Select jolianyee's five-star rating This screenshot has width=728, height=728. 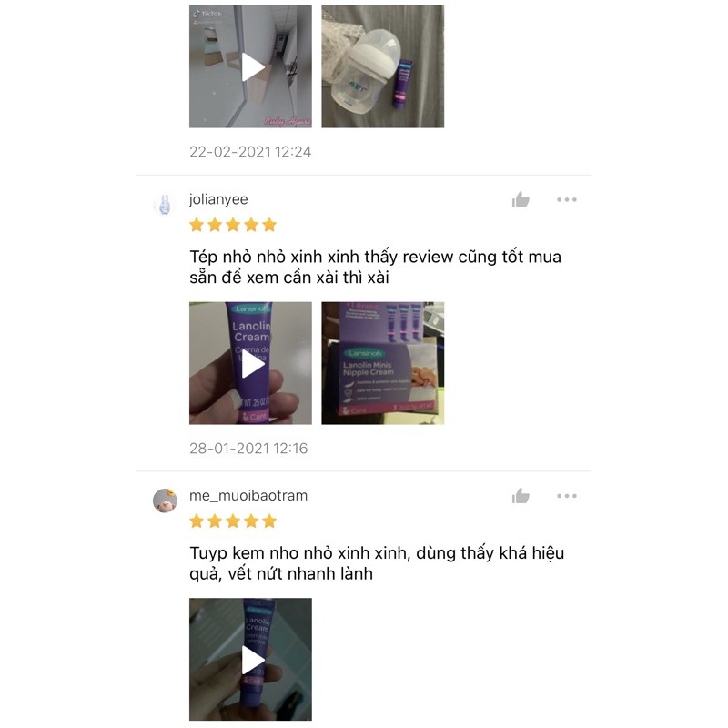pos(233,225)
